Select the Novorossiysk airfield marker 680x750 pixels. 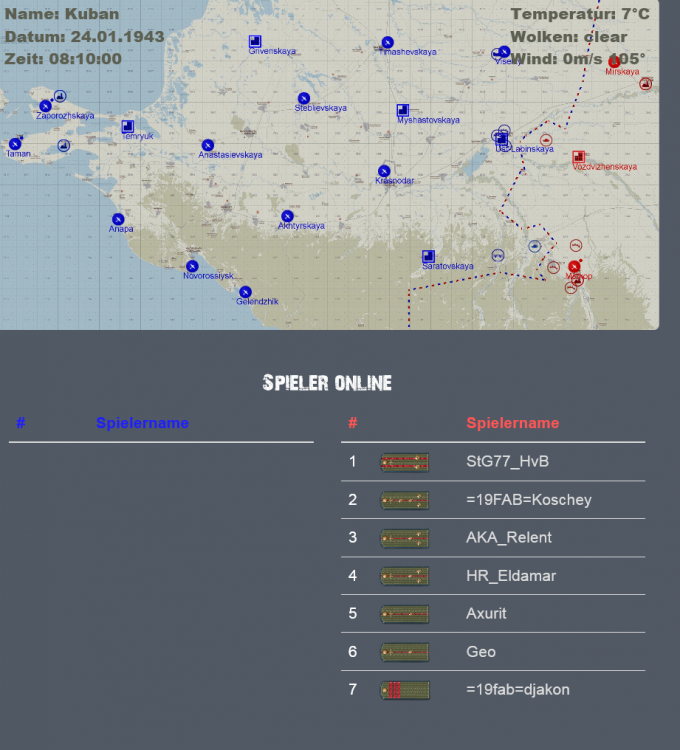pyautogui.click(x=192, y=266)
